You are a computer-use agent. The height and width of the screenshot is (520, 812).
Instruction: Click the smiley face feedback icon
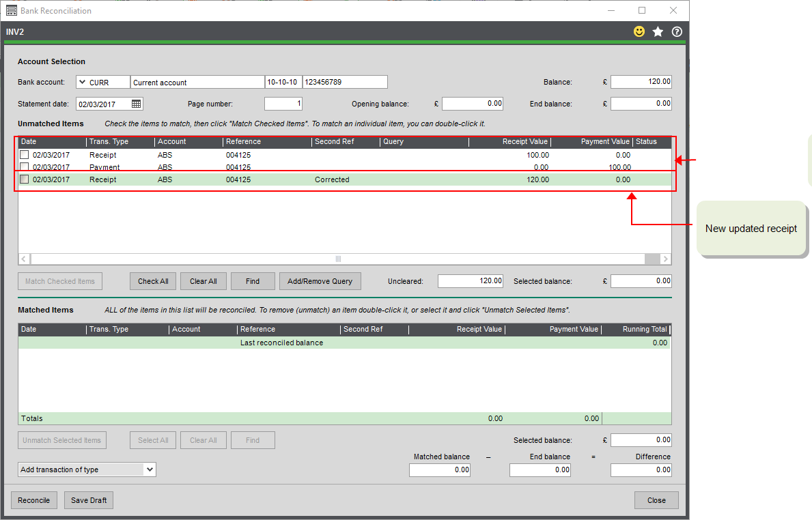639,31
